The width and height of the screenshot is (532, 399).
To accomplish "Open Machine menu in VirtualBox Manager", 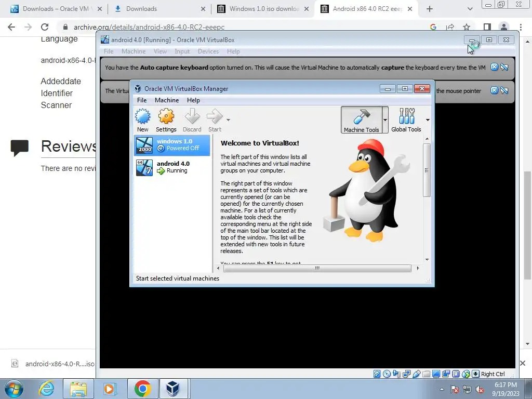I will (x=167, y=100).
